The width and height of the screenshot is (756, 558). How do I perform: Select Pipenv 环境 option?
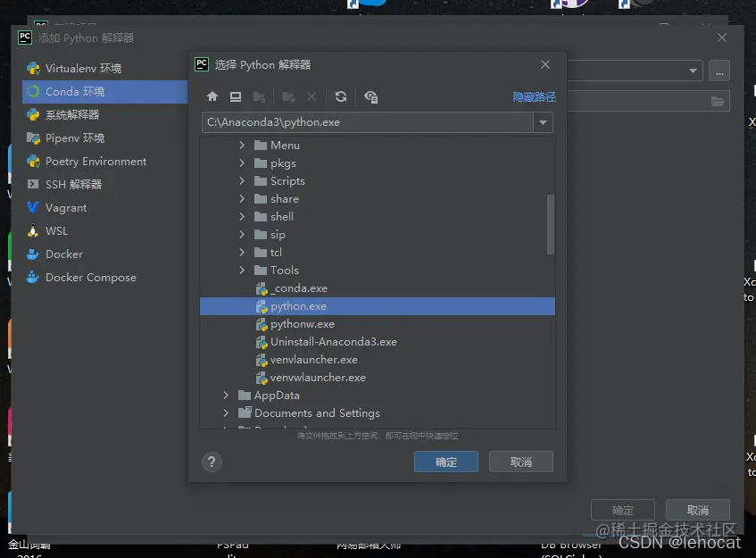(x=104, y=137)
